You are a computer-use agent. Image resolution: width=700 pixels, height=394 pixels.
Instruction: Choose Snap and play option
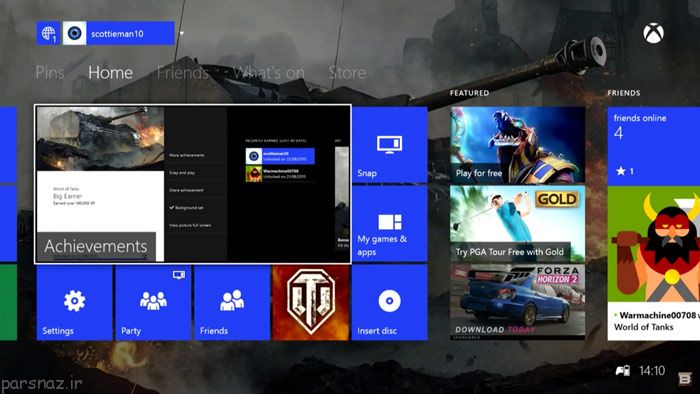(182, 173)
